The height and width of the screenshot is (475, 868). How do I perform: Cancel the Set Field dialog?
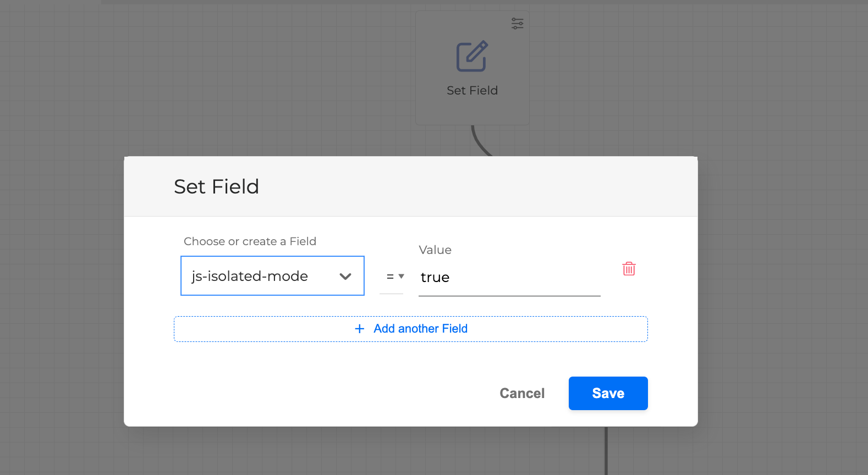click(521, 394)
